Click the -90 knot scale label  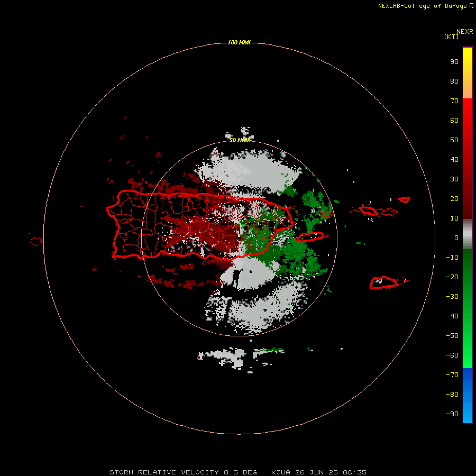coord(452,414)
